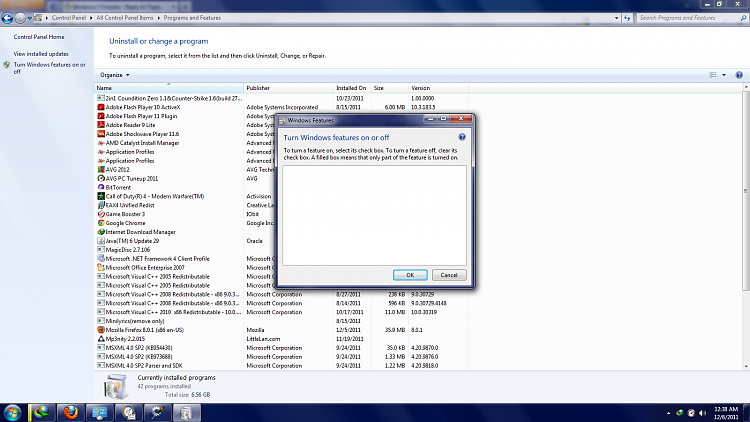Click the Forward navigation arrow button
This screenshot has width=750, height=422.
[x=20, y=18]
